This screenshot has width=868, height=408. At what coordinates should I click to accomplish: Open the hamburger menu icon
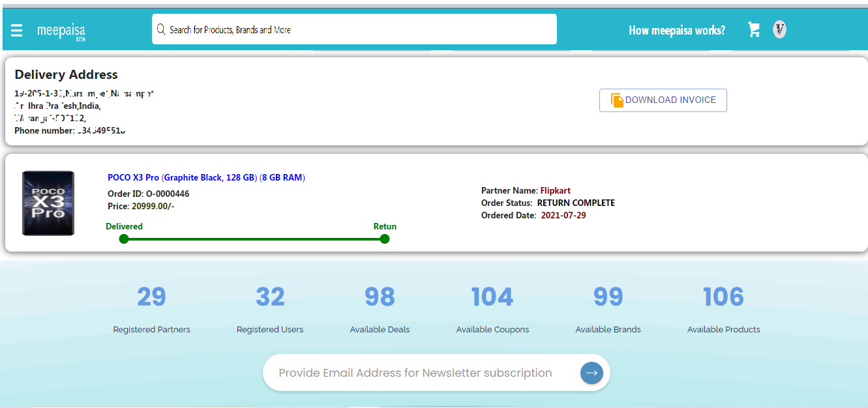coord(17,30)
